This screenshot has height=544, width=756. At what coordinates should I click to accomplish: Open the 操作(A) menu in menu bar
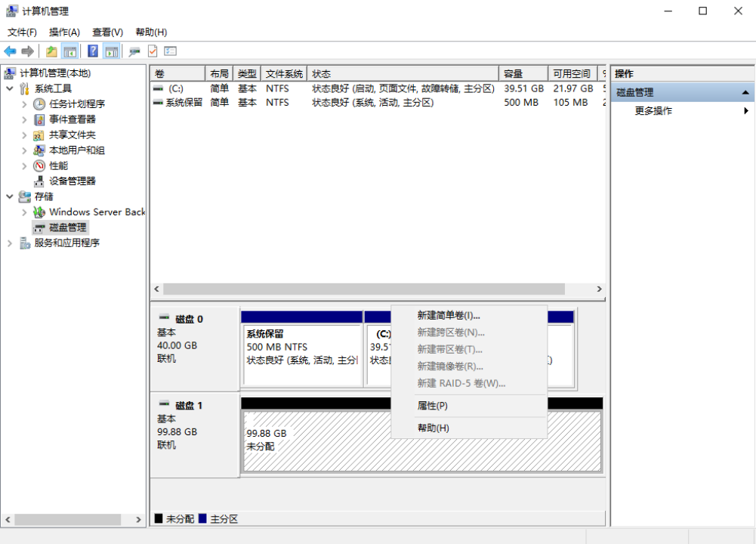pos(64,32)
